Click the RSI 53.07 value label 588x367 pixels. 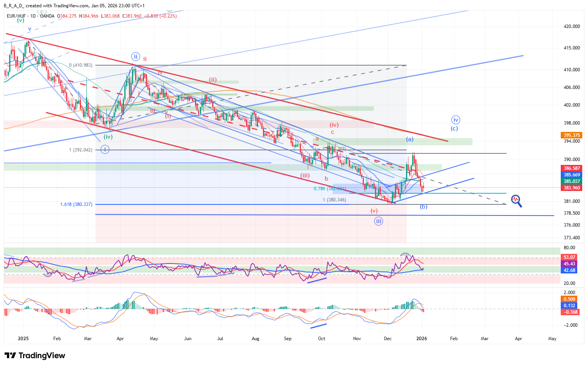coord(569,257)
